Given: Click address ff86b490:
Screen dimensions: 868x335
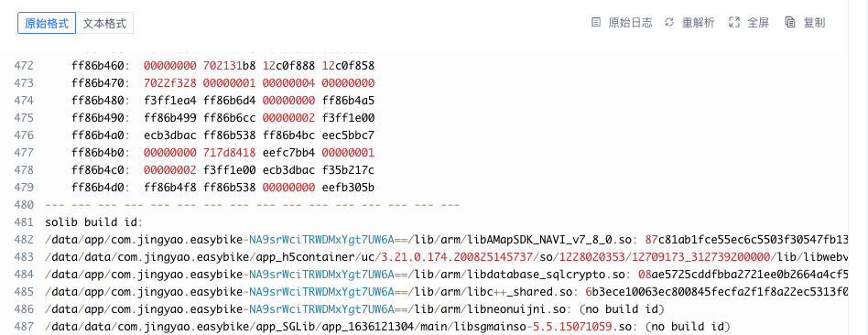Looking at the screenshot, I should (101, 118).
